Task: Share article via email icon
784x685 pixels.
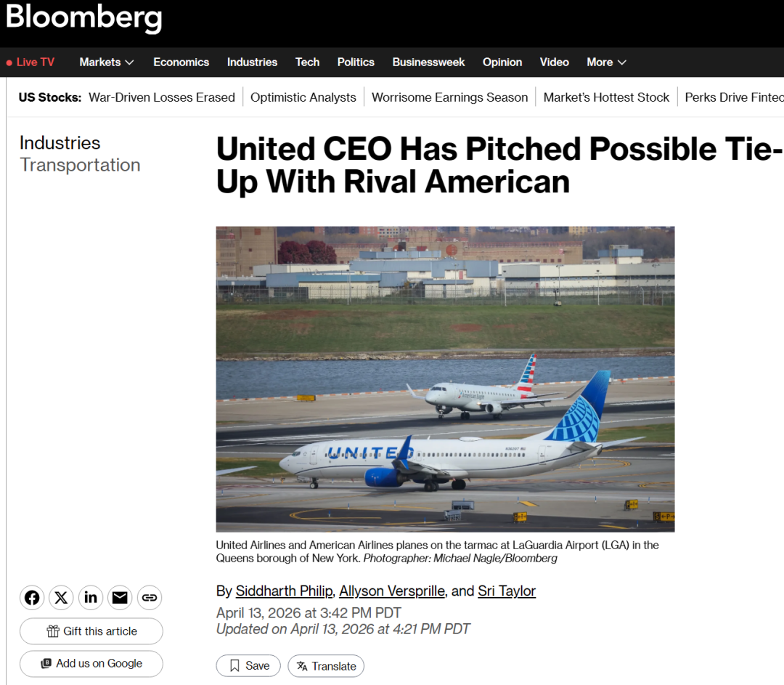Action: [x=120, y=598]
